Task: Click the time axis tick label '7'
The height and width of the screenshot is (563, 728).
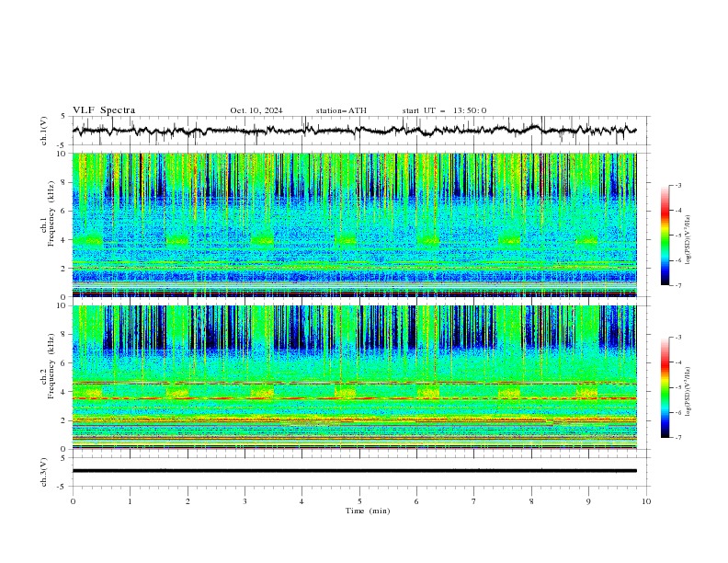Action: click(x=474, y=501)
